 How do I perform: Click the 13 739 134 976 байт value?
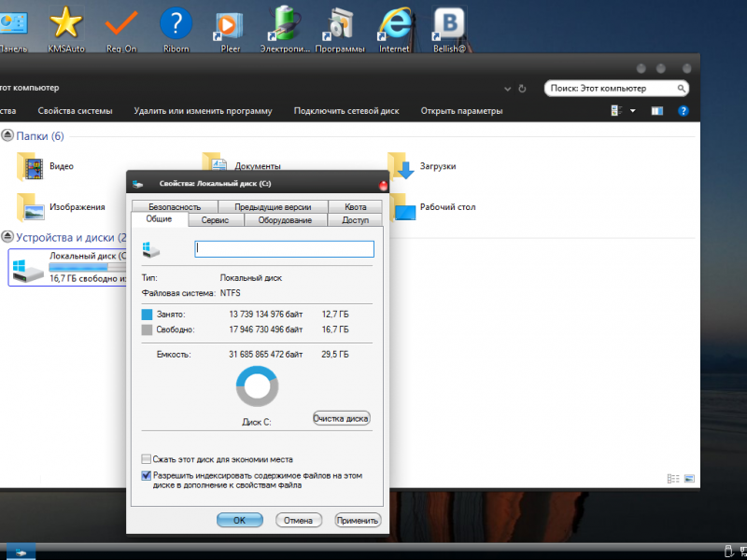click(x=266, y=315)
